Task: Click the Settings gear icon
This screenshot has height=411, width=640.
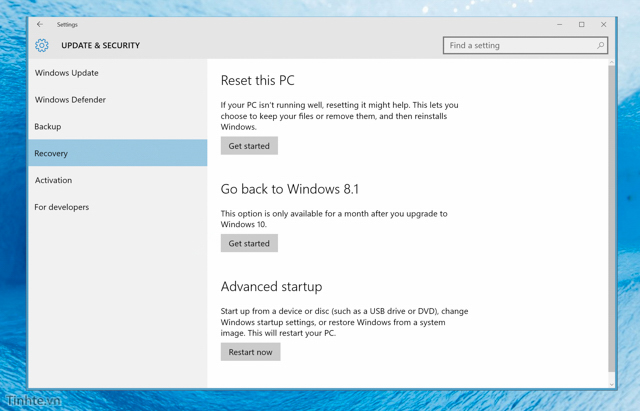Action: (x=42, y=45)
